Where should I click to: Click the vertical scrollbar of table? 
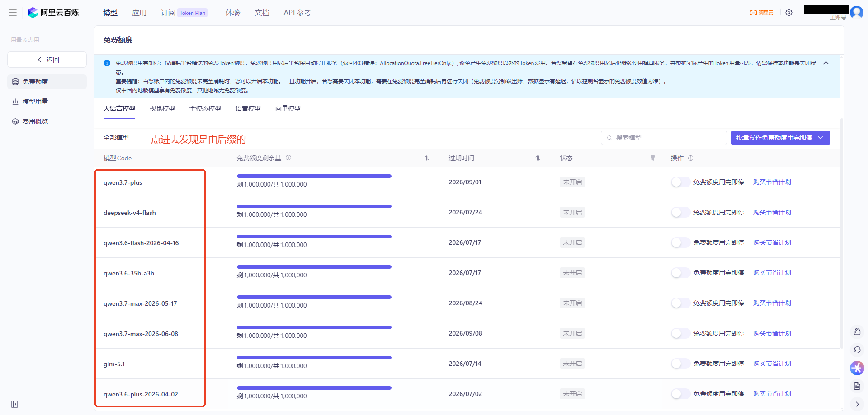coord(841,233)
